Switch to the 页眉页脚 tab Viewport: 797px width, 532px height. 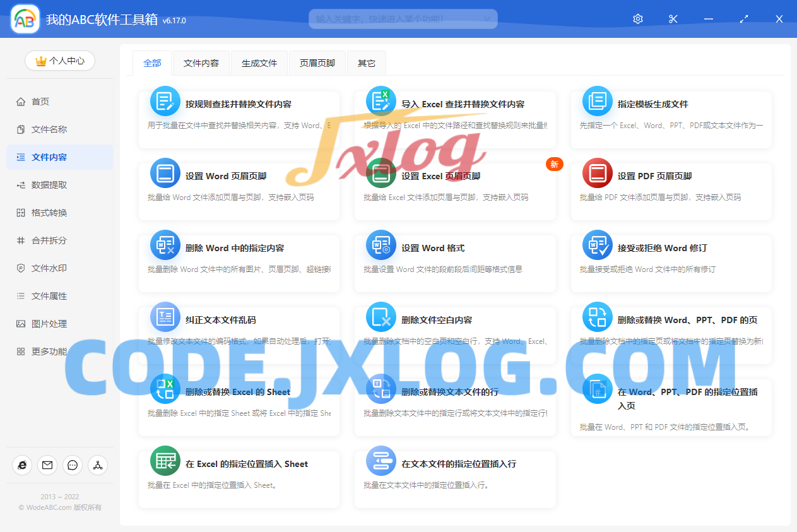pyautogui.click(x=317, y=63)
